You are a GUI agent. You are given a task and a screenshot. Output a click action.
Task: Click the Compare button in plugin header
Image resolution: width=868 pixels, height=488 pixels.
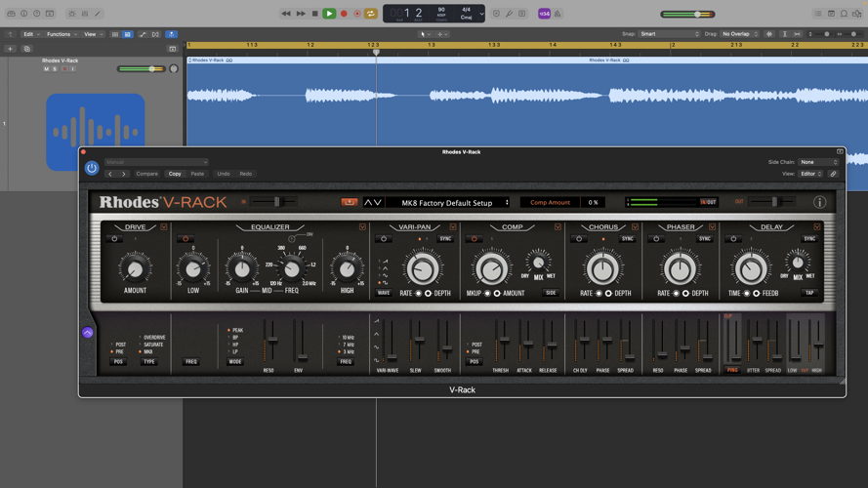click(x=147, y=174)
